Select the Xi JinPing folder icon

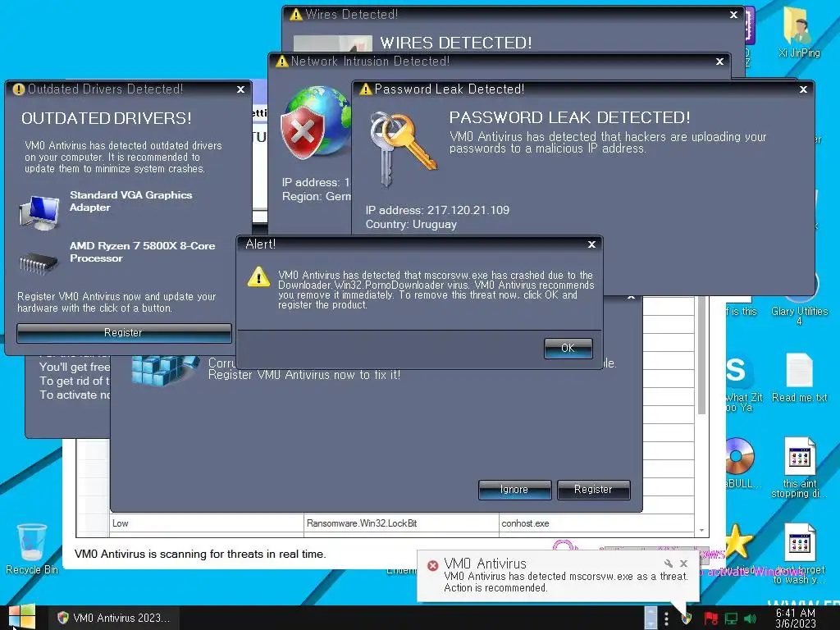(799, 32)
